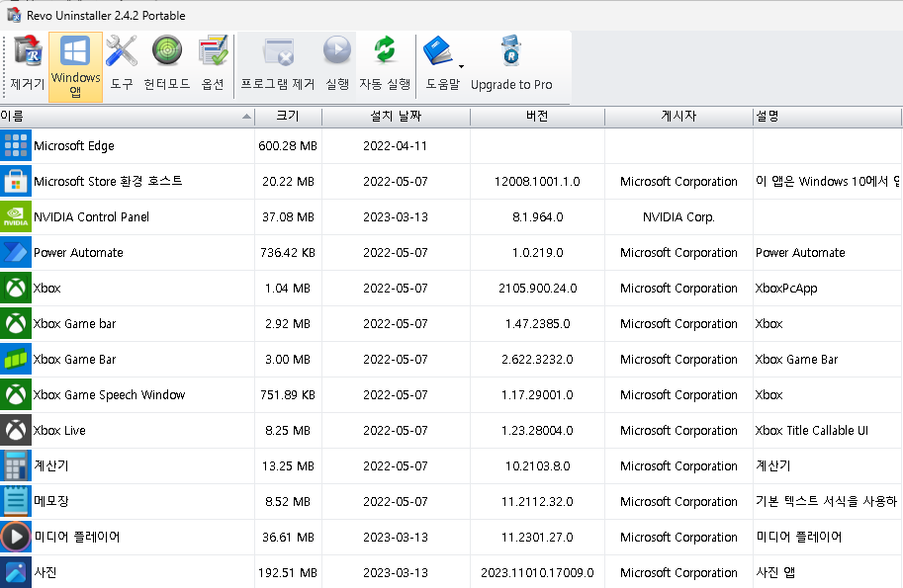Click the Power Automate app icon

pos(16,253)
